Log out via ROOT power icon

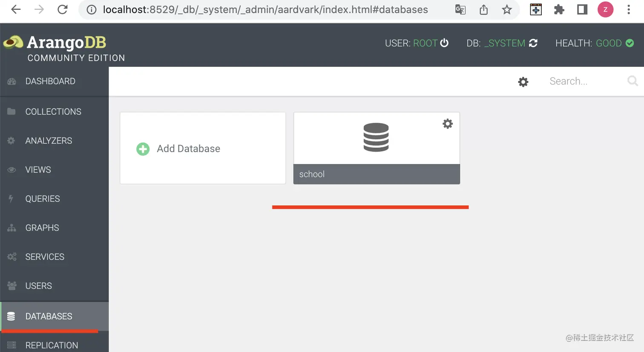tap(444, 43)
